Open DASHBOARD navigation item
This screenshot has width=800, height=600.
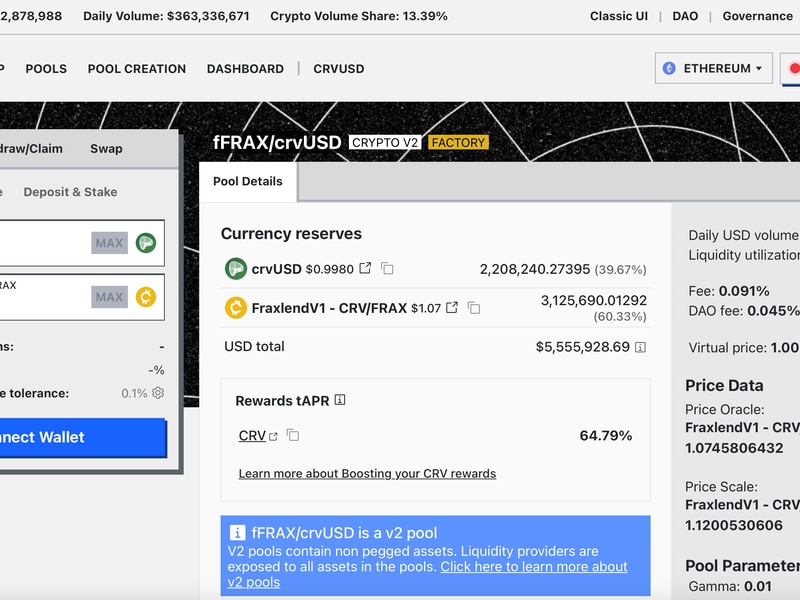tap(245, 69)
